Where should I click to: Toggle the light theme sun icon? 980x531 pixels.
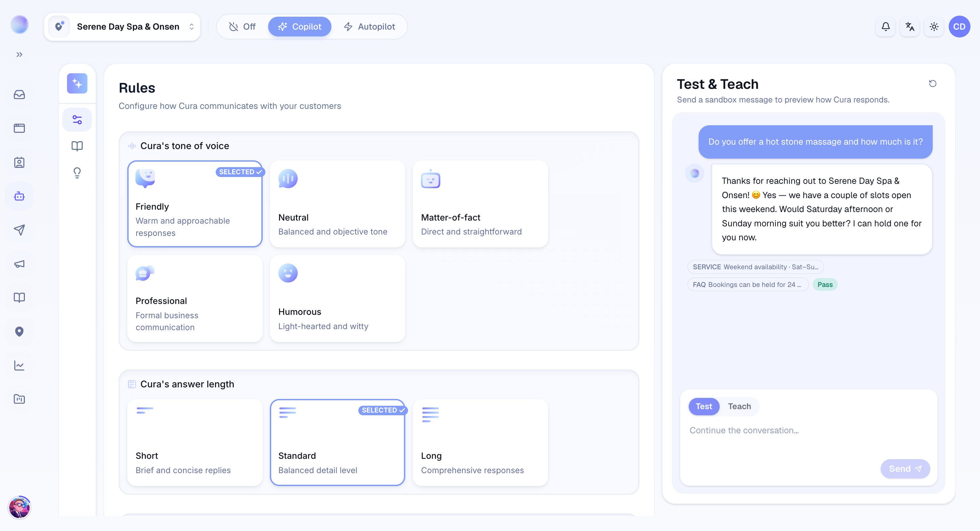(934, 27)
